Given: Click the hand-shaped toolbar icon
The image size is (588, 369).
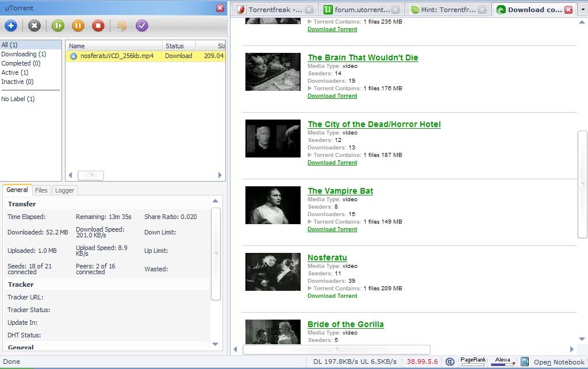Looking at the screenshot, I should 122,26.
